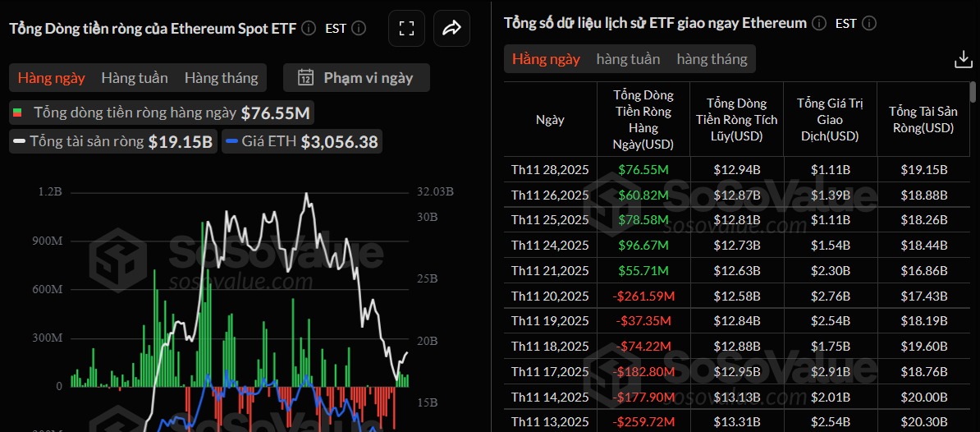The height and width of the screenshot is (432, 980).
Task: Toggle the Tổng tài sản ròng line series
Action: (113, 142)
